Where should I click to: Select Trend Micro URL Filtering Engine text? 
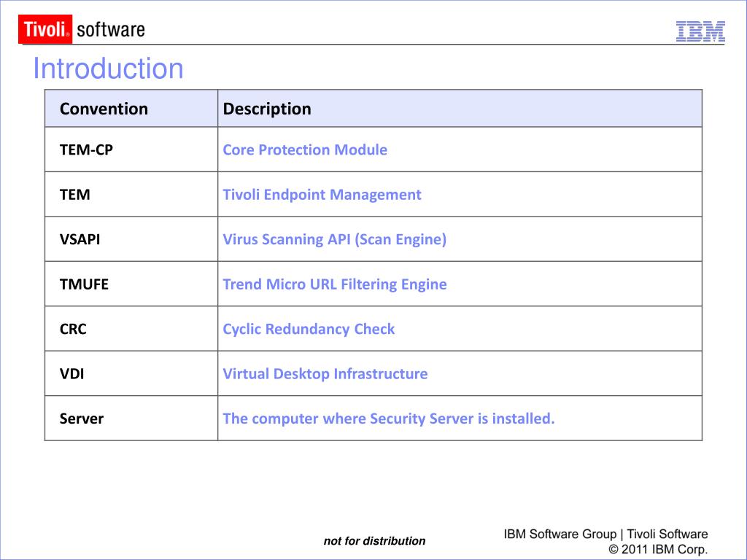coord(334,284)
